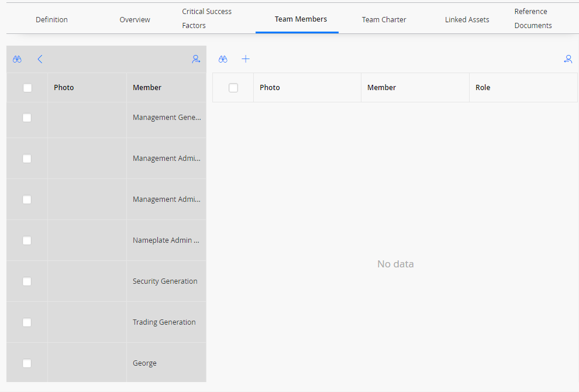
Task: Switch to Critical Success Factors tab
Action: click(207, 19)
